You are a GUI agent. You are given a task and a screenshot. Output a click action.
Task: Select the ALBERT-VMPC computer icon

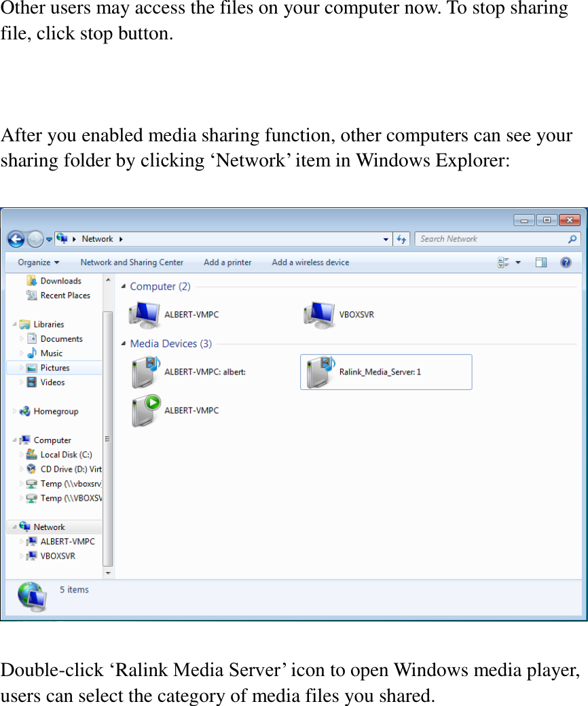coord(174,315)
